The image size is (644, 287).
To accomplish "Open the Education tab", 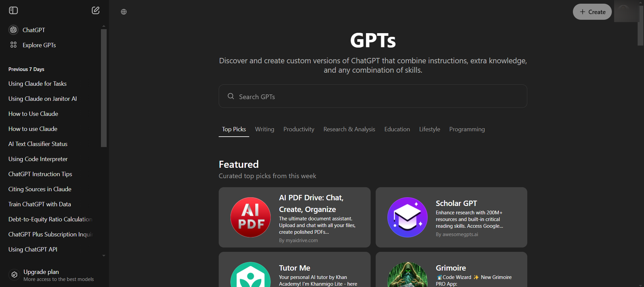I will [x=397, y=129].
